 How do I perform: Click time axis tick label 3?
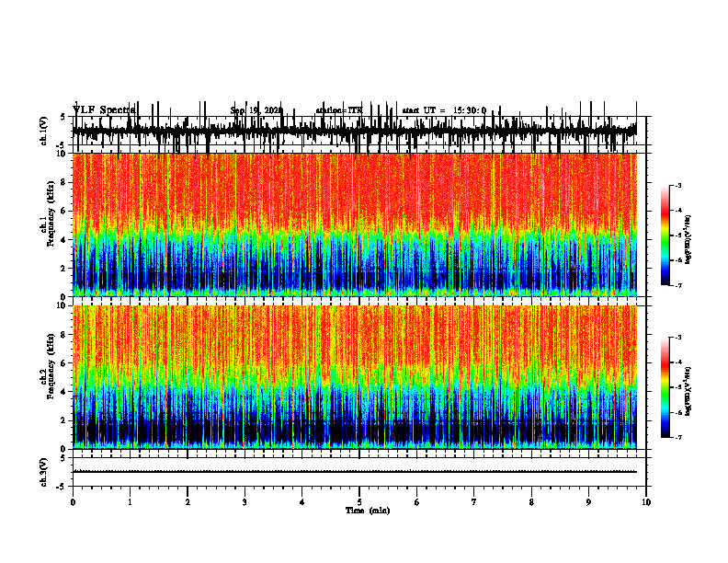[x=245, y=502]
